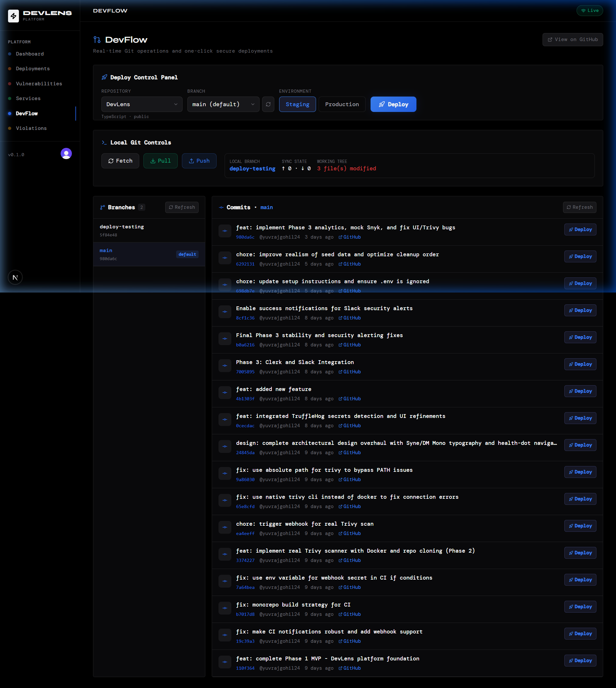Click the commit icon for commit 8cf1c36

click(225, 312)
